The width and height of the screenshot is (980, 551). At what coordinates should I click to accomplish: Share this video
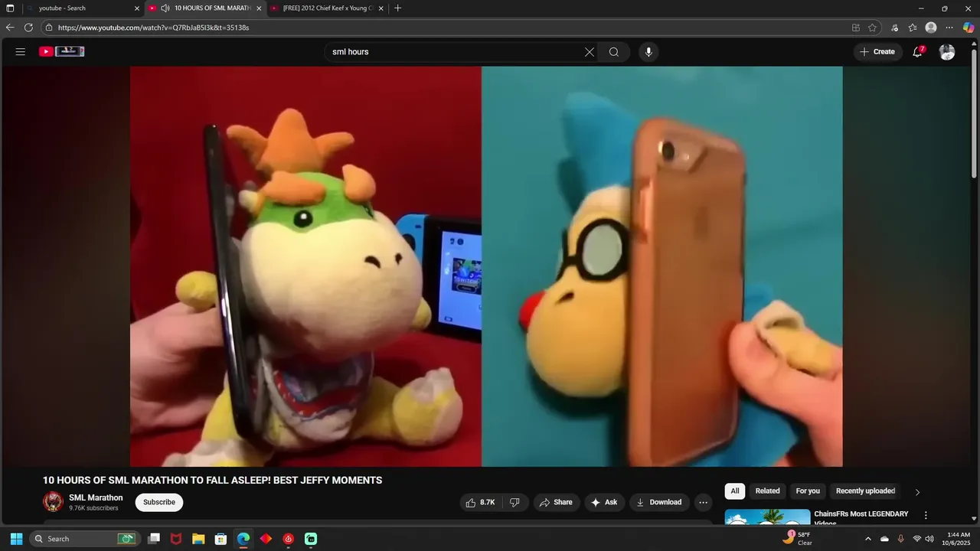tap(557, 502)
